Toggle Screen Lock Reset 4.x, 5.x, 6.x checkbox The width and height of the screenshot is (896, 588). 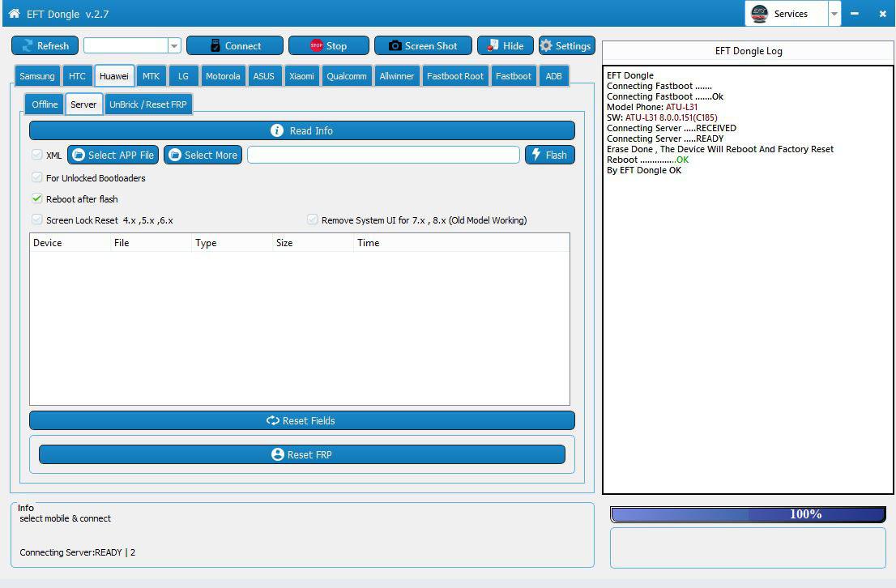coord(37,220)
